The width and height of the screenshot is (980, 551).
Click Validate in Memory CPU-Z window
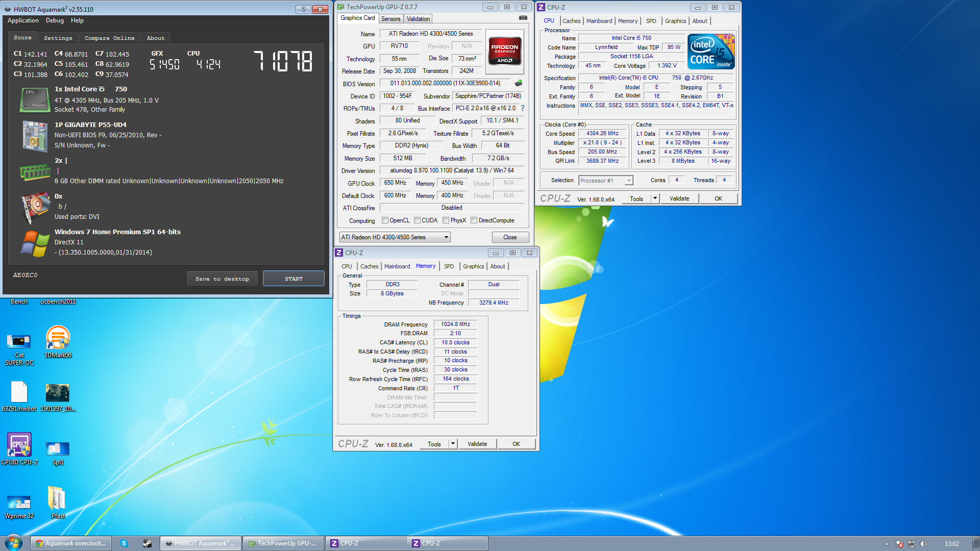tap(477, 444)
